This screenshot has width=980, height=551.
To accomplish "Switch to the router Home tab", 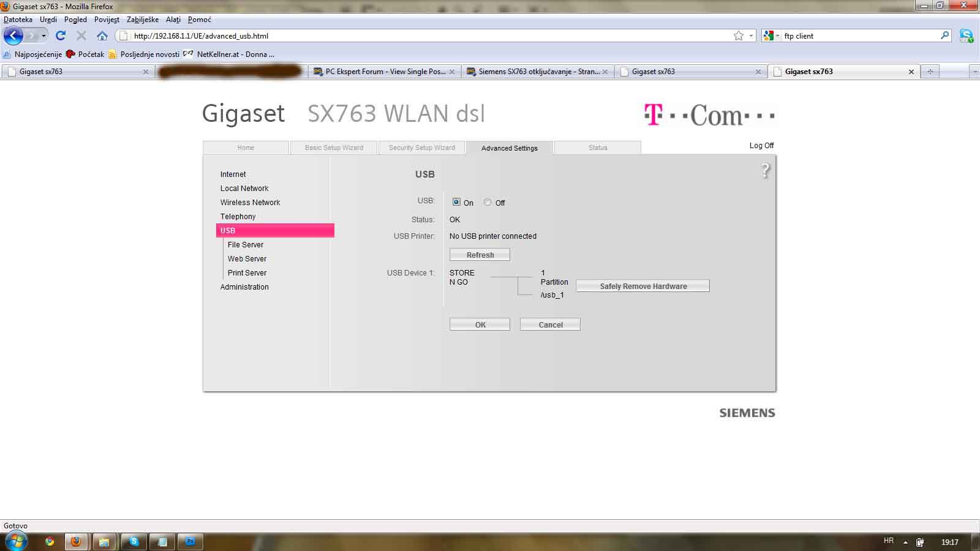I will click(246, 148).
